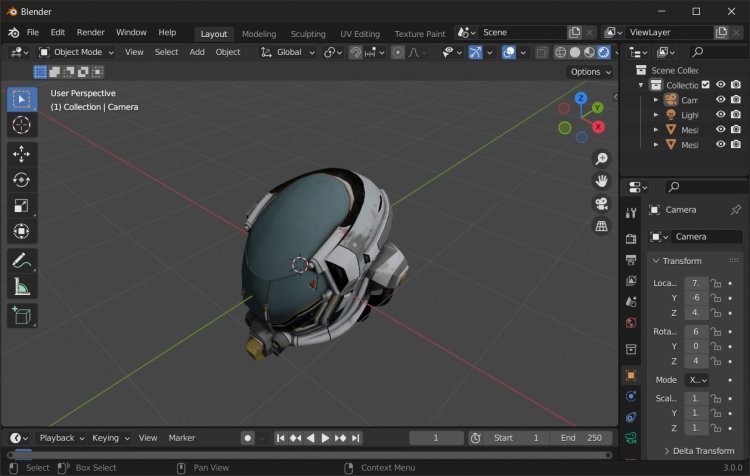Switch to the Sculpting workspace tab

tap(308, 33)
